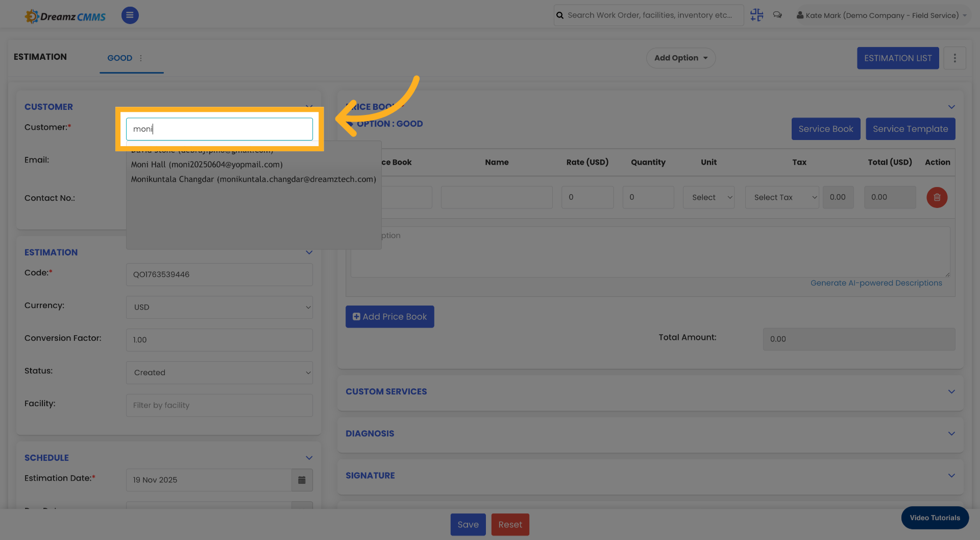980x540 pixels.
Task: Open the Status dropdown showing Created
Action: pos(219,372)
